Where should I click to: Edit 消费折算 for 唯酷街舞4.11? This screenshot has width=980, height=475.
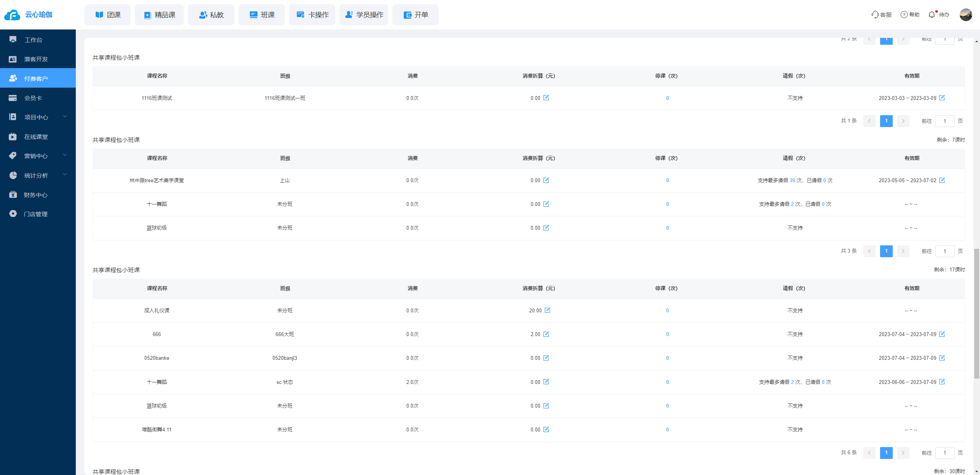[x=546, y=429]
